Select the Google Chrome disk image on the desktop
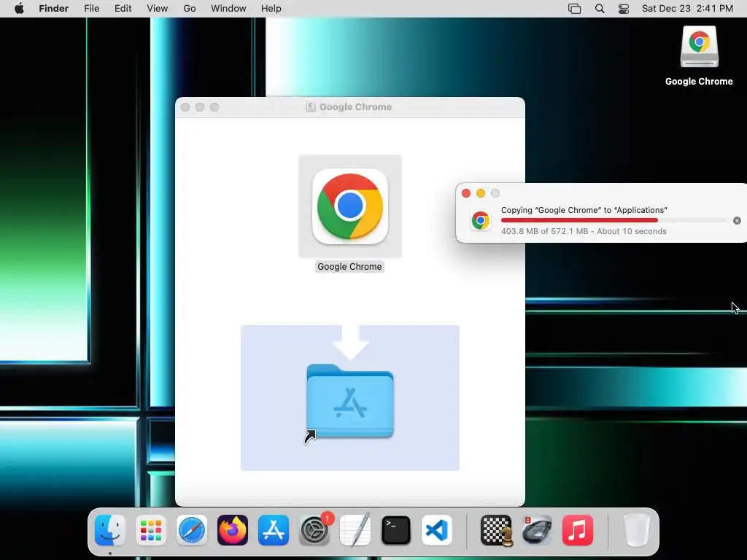The image size is (747, 560). 699,47
